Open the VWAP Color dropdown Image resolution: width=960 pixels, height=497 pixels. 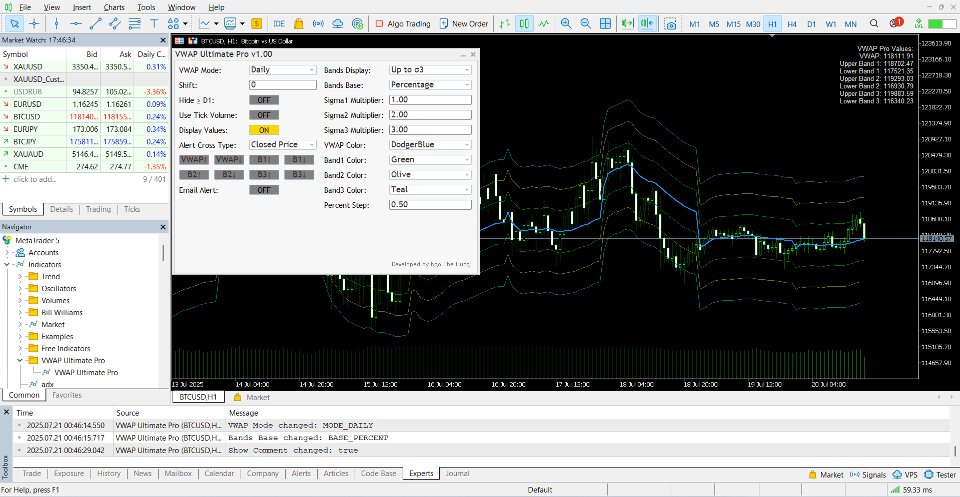tap(430, 145)
